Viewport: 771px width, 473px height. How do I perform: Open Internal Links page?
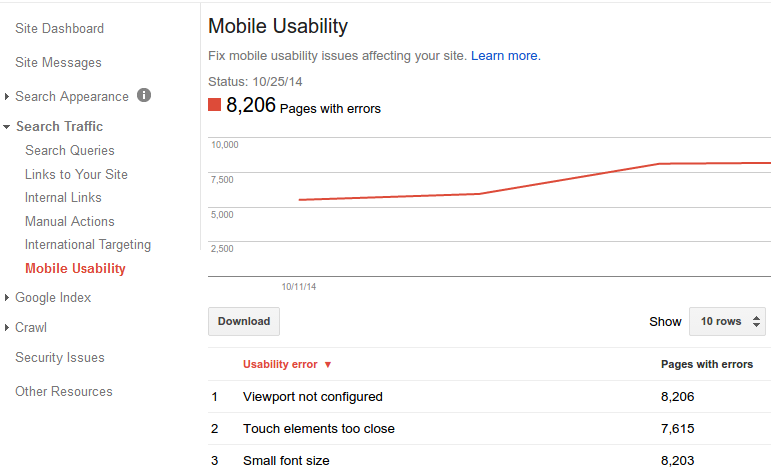[x=63, y=198]
